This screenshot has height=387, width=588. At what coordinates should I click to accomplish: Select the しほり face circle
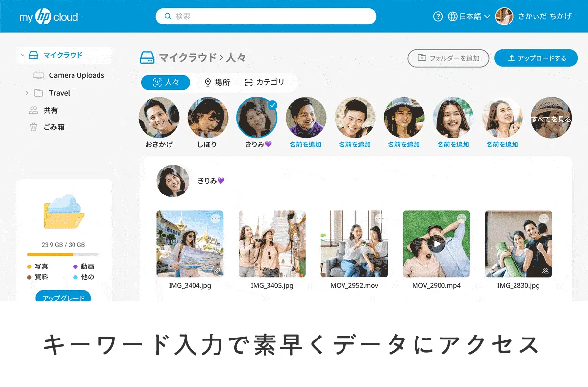point(208,118)
